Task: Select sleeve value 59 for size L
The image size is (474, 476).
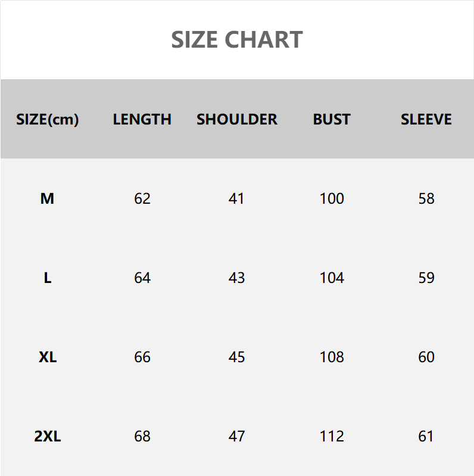Action: [x=426, y=278]
